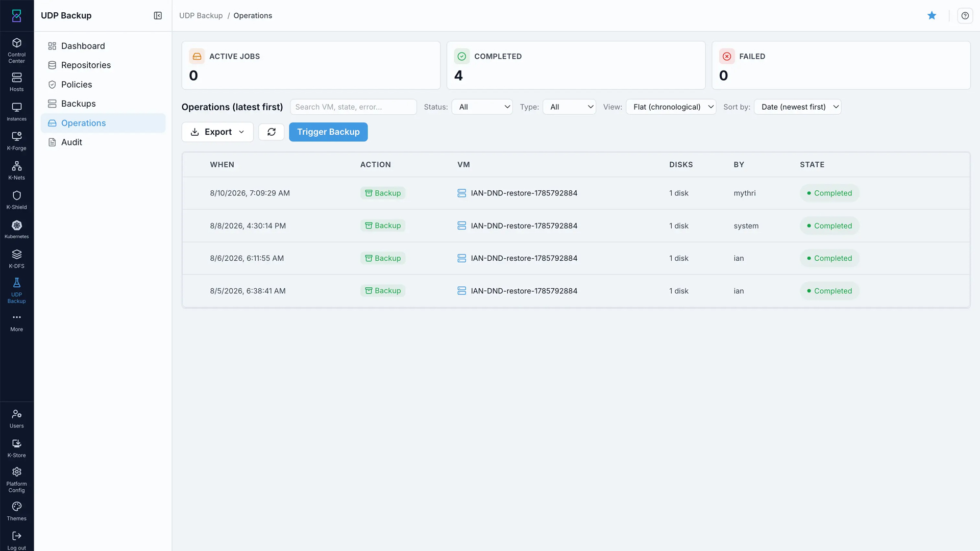Image resolution: width=980 pixels, height=551 pixels.
Task: Open Dashboard in the sidebar menu
Action: coord(103,46)
